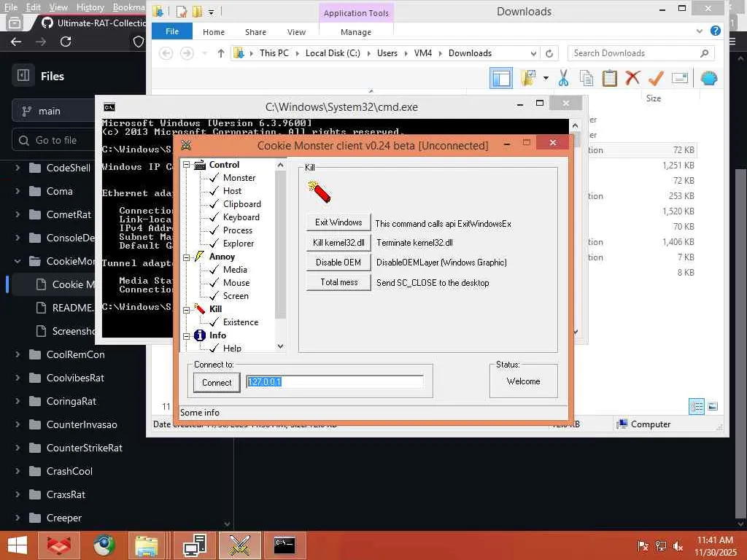Open the address bar history dropdown
The image size is (747, 560).
point(533,53)
